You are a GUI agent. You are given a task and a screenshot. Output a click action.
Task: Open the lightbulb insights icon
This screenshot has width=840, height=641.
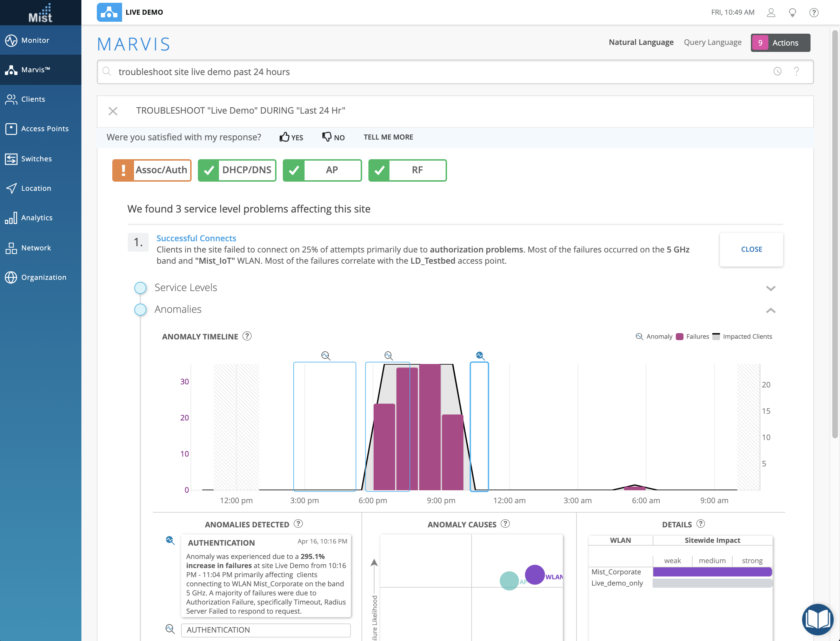point(792,13)
